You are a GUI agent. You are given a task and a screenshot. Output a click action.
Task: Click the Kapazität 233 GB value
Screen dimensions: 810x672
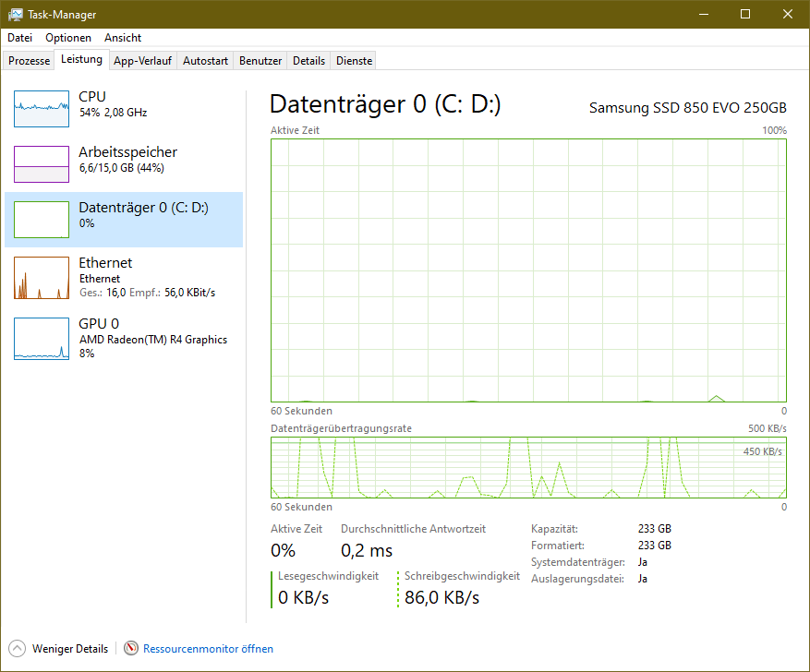tap(655, 529)
